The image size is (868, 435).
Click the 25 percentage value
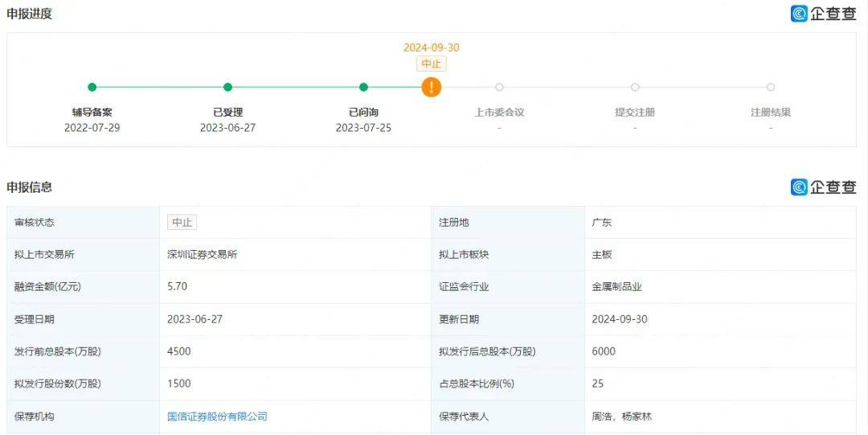[598, 384]
